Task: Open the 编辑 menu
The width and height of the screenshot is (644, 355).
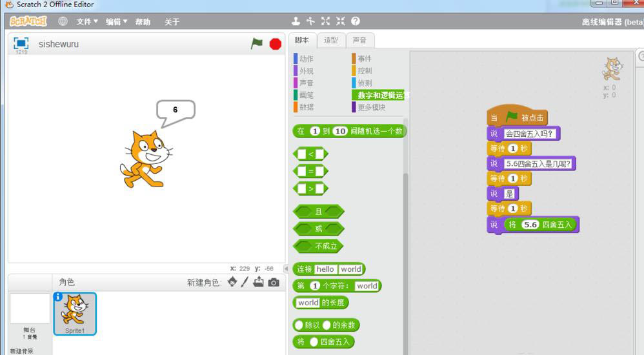Action: [x=116, y=22]
